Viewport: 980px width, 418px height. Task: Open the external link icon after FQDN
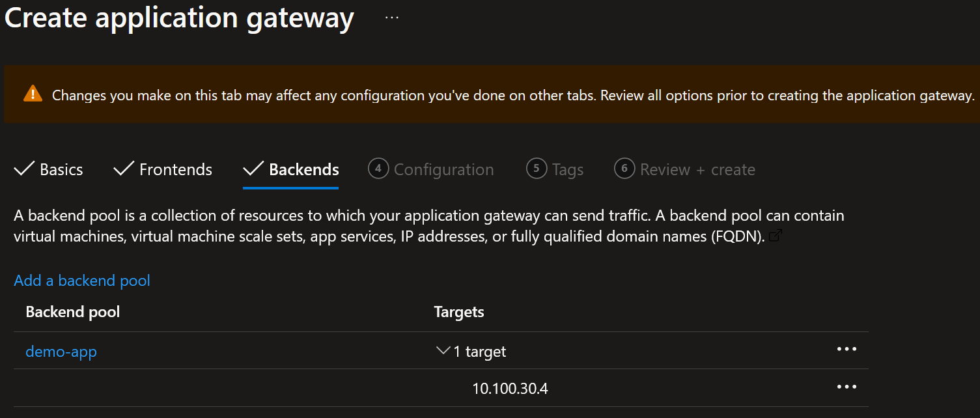point(775,236)
